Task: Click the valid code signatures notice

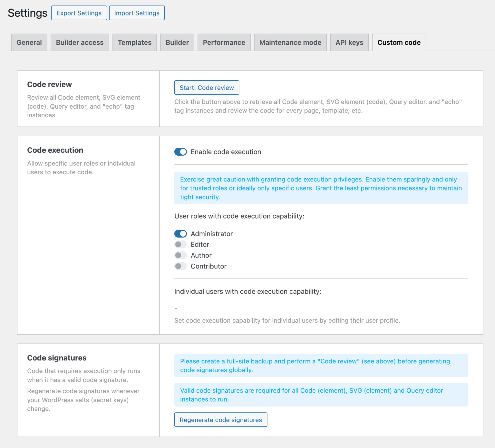Action: [x=321, y=395]
